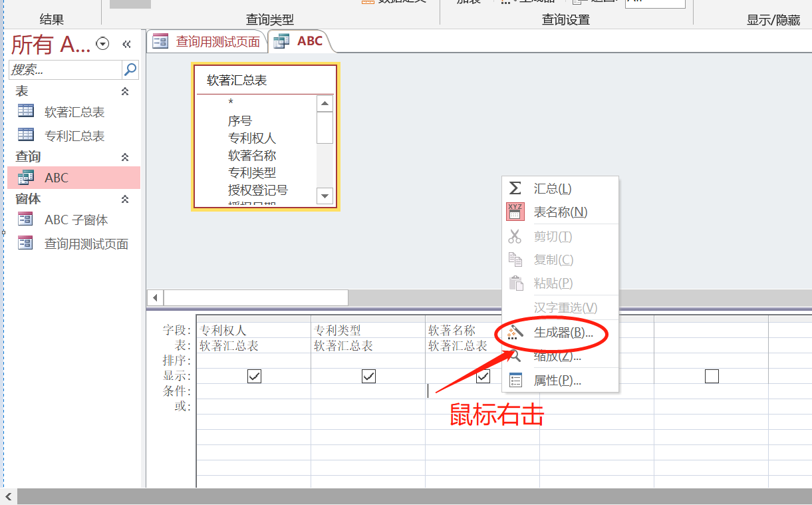This screenshot has width=812, height=505.
Task: Click the 排序 cell under 专利权人
Action: 253,361
